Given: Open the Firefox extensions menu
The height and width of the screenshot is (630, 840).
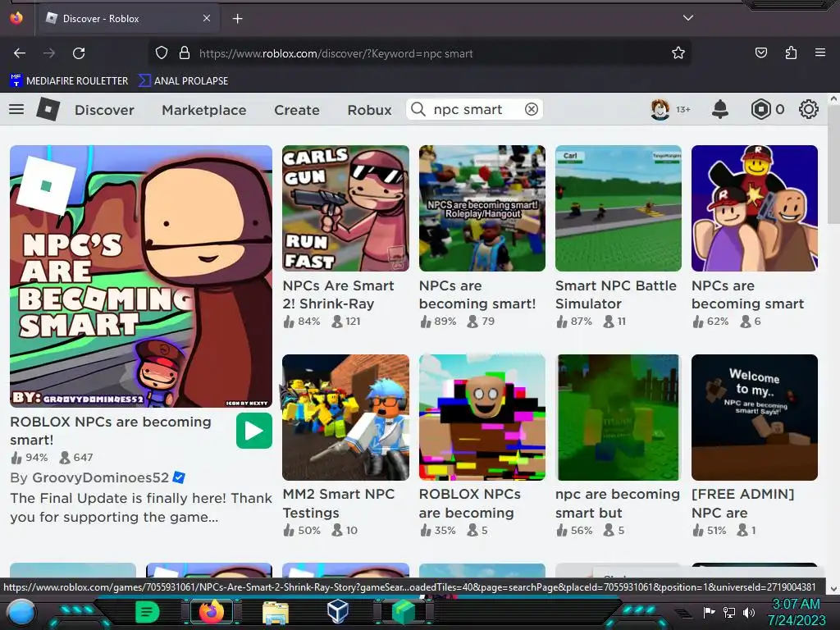Looking at the screenshot, I should 791,53.
